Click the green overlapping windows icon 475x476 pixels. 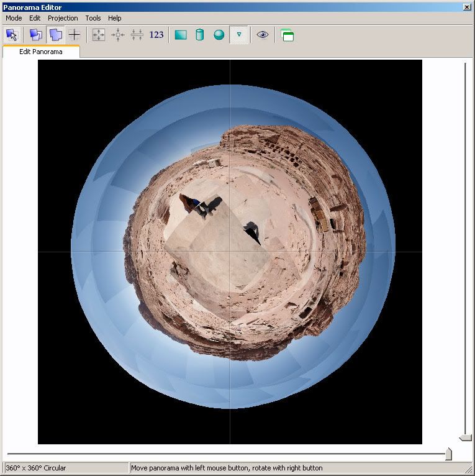287,35
